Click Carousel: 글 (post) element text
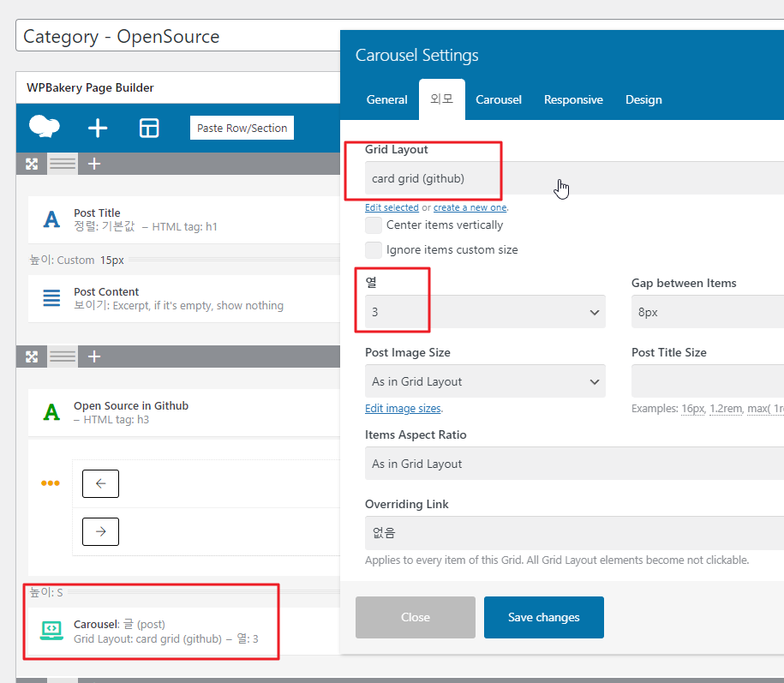This screenshot has width=784, height=683. (119, 625)
